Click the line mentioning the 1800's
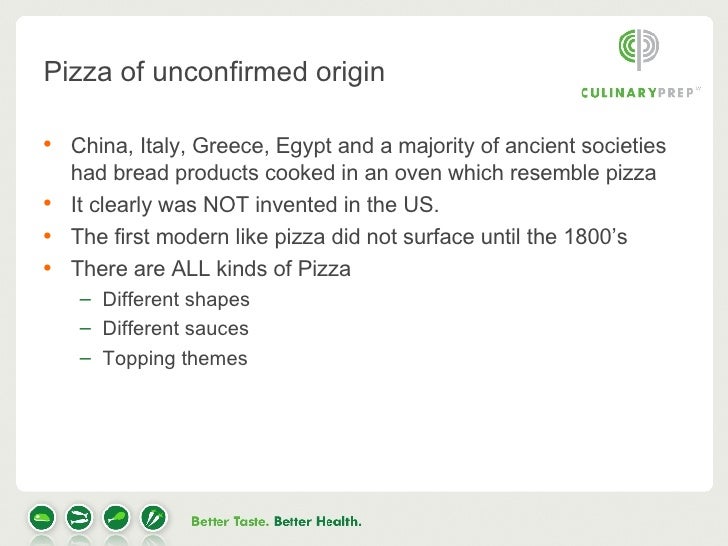This screenshot has height=546, width=728. click(349, 237)
